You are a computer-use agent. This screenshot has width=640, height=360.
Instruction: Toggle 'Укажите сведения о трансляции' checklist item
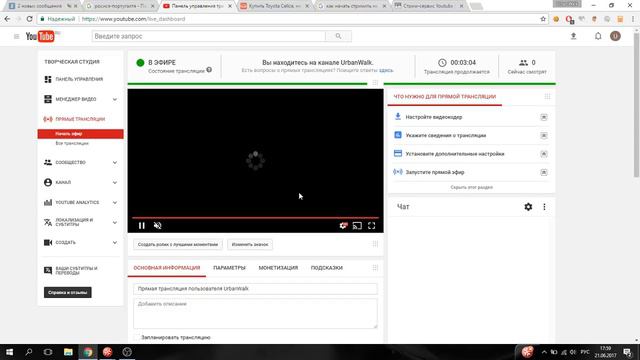(544, 136)
